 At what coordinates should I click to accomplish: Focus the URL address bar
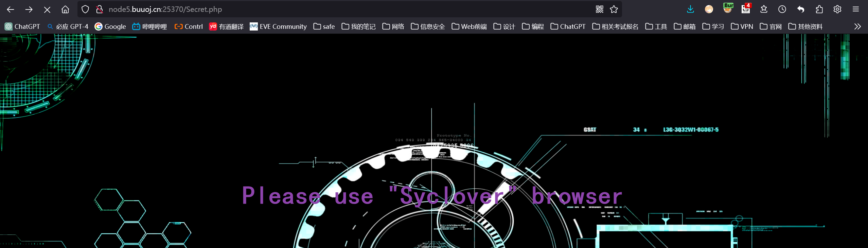pos(350,9)
